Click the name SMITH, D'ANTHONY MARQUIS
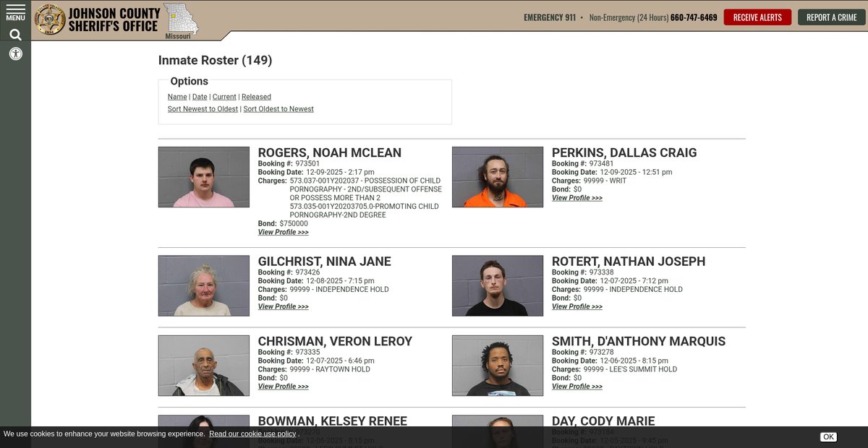This screenshot has width=868, height=448. [639, 341]
